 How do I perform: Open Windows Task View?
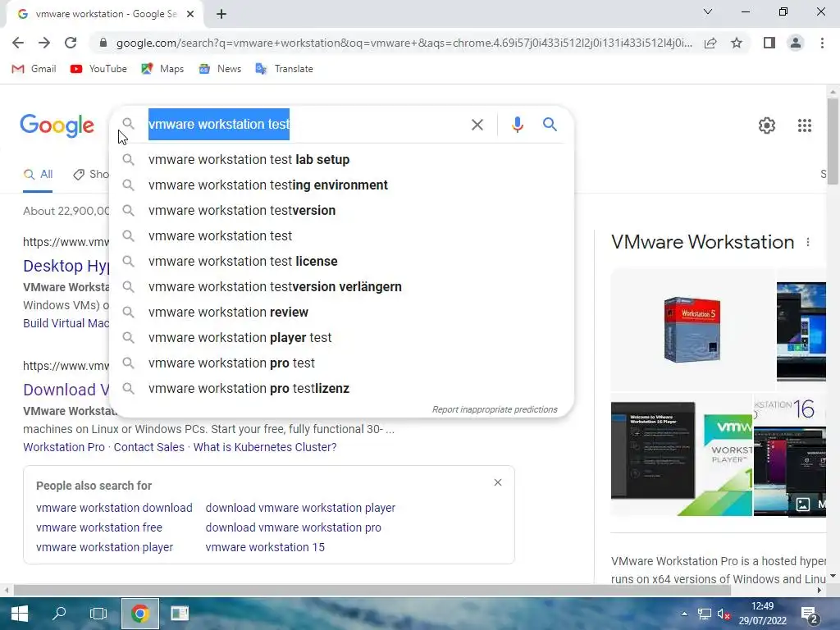[x=98, y=614]
